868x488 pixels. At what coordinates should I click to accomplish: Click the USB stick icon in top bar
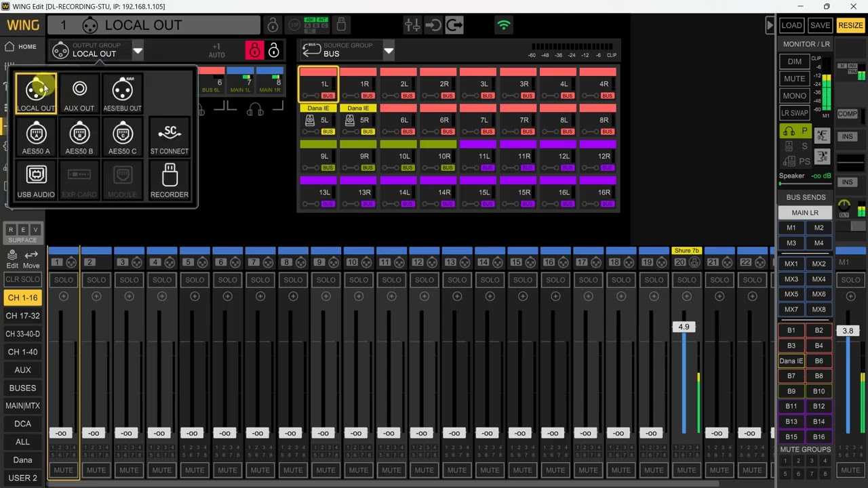coord(341,26)
